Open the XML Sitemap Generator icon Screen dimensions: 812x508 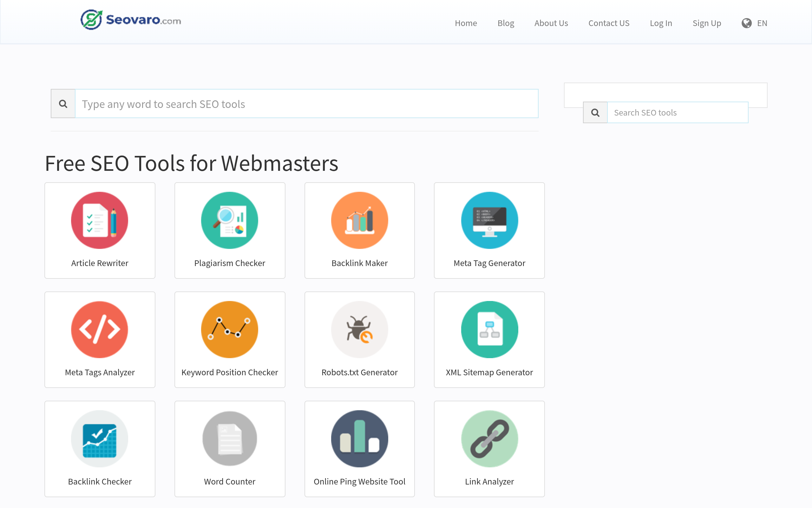coord(489,330)
